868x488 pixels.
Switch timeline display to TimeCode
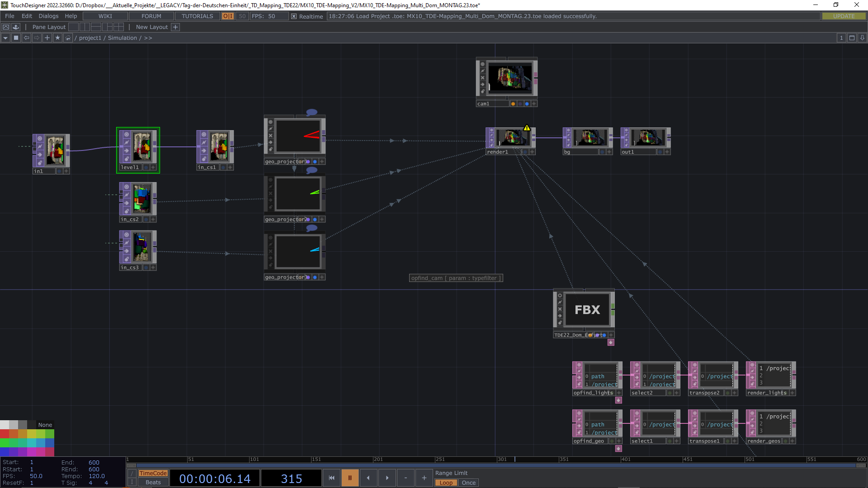click(153, 473)
